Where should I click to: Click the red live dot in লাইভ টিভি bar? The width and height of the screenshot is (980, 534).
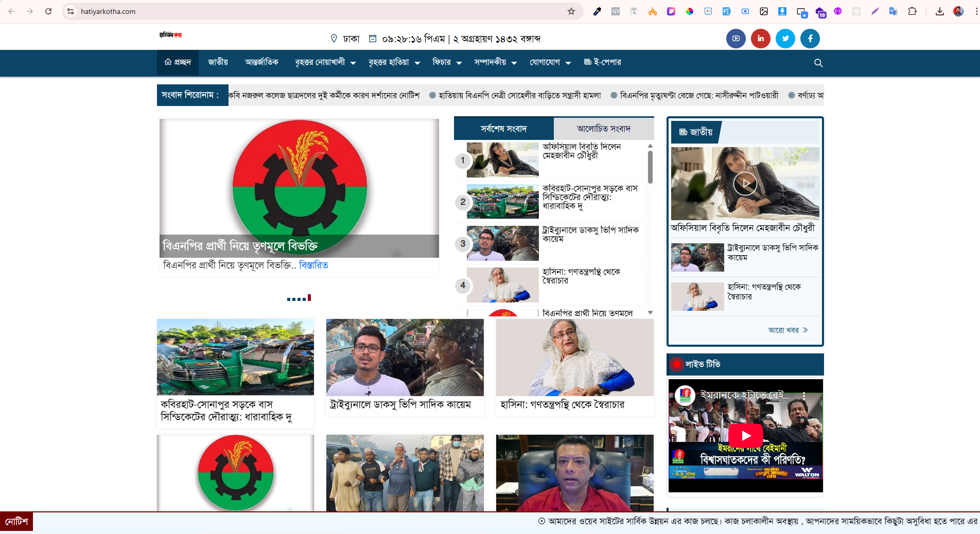[x=676, y=364]
